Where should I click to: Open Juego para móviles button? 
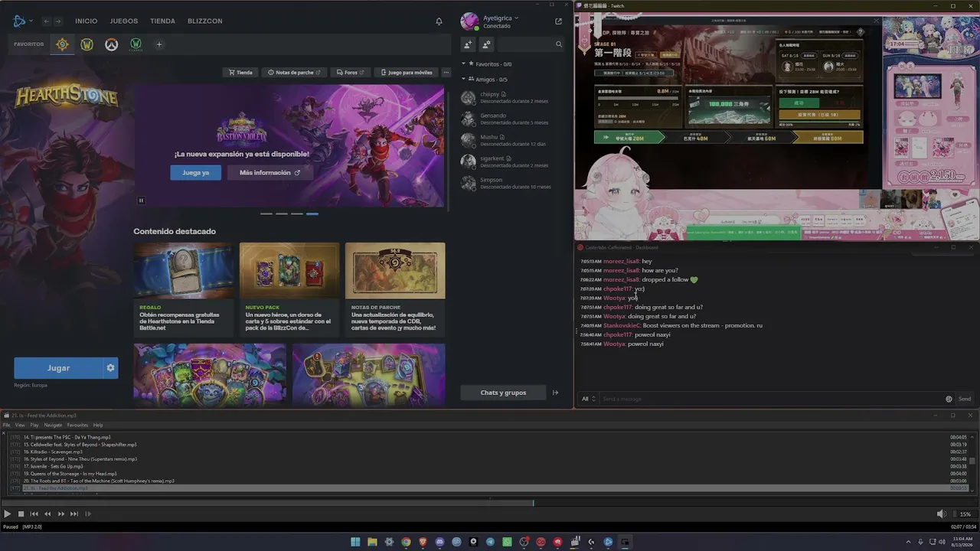(407, 73)
